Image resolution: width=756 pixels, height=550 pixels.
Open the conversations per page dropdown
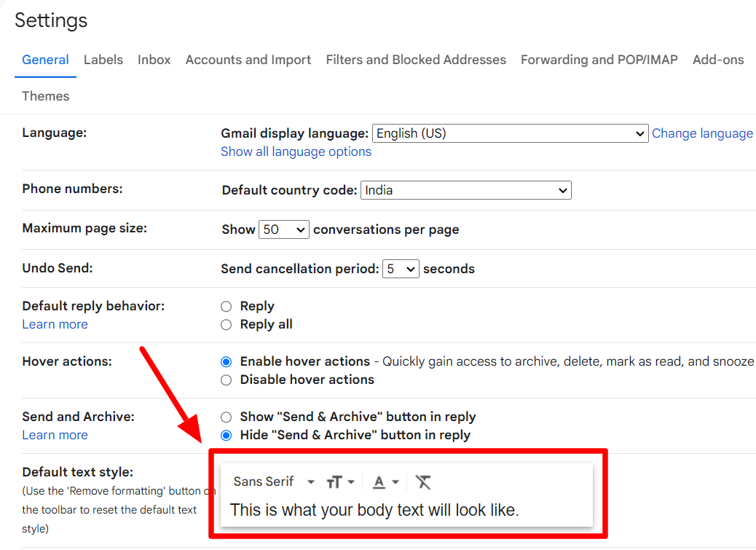coord(283,229)
